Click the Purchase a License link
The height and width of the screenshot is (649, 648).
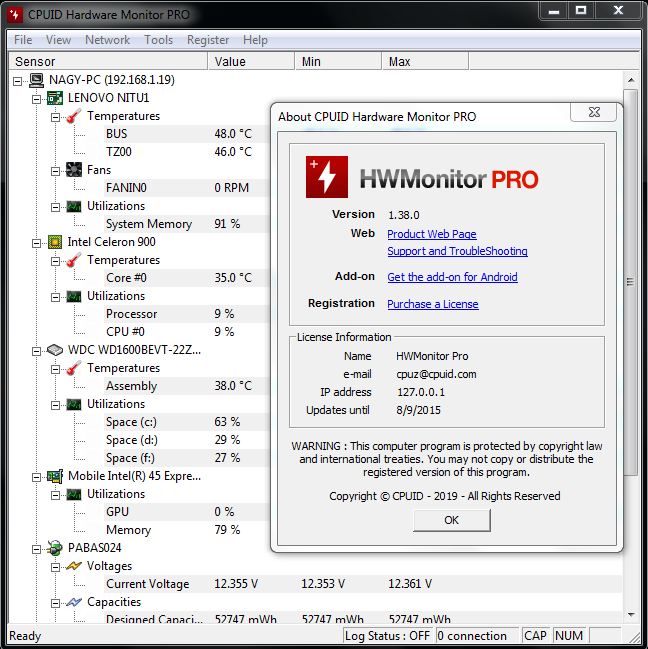433,304
